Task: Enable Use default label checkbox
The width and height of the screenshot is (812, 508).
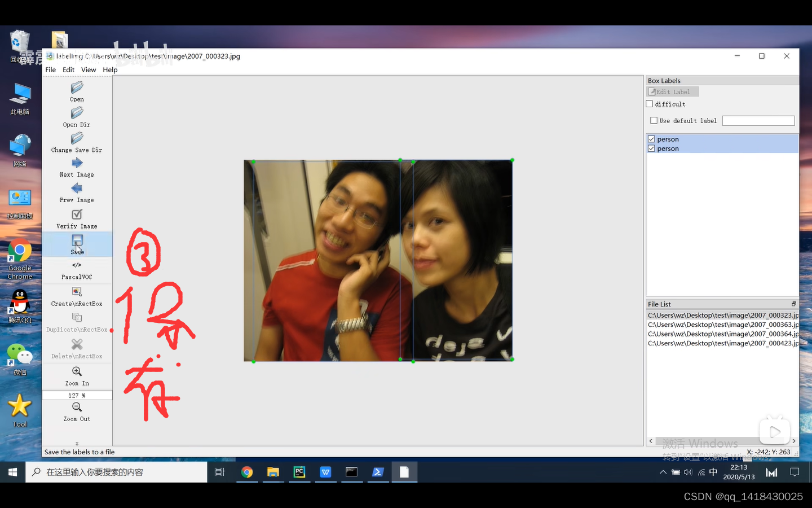Action: tap(654, 120)
